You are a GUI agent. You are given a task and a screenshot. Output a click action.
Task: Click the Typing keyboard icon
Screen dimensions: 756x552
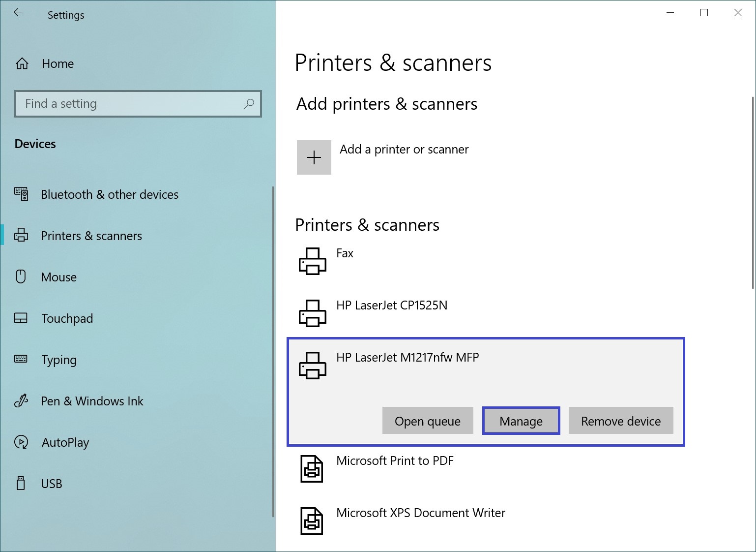coord(21,359)
